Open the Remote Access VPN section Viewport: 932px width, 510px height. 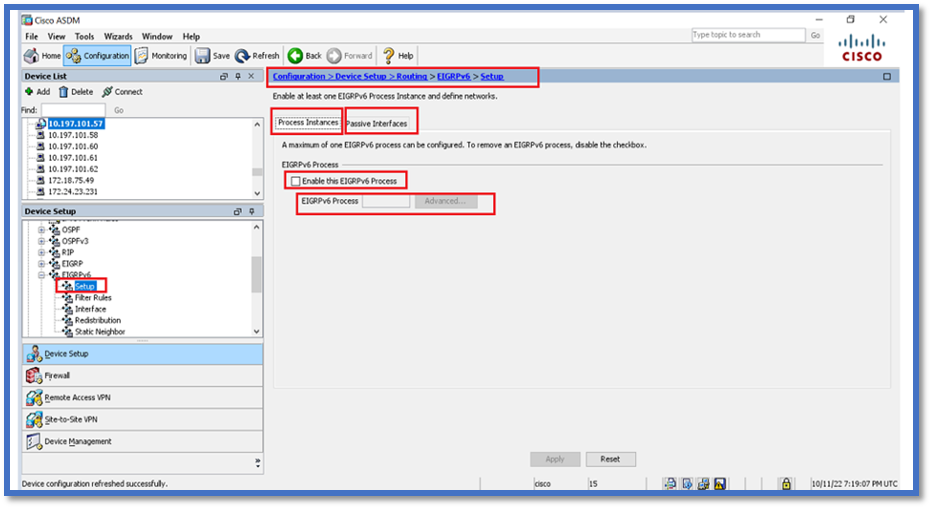143,398
